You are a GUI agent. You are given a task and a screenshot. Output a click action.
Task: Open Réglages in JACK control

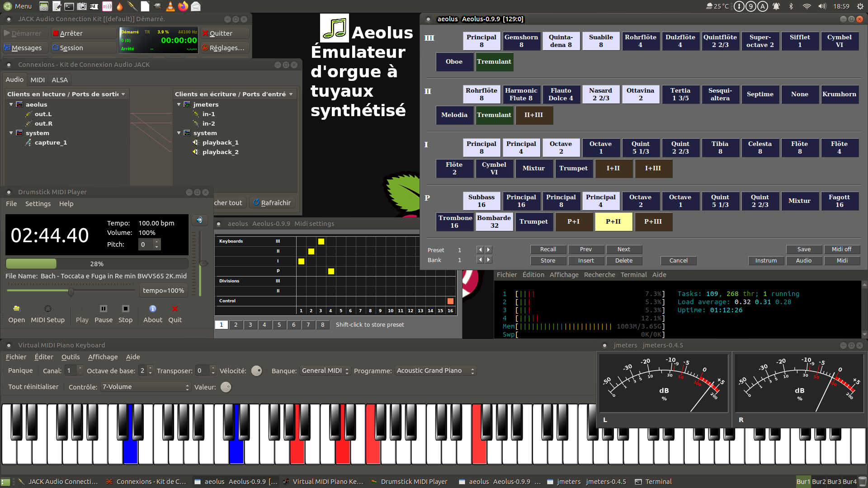click(225, 48)
